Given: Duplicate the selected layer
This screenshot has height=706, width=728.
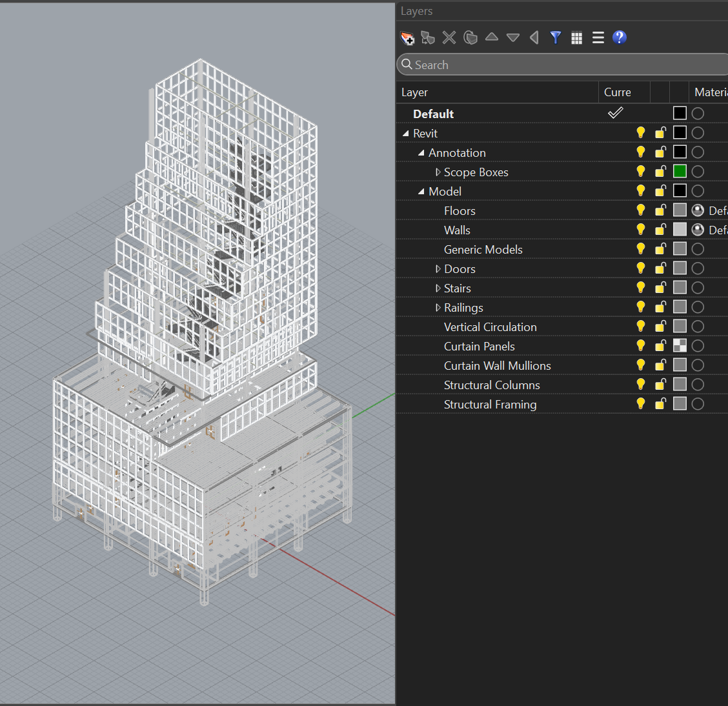Looking at the screenshot, I should [470, 37].
